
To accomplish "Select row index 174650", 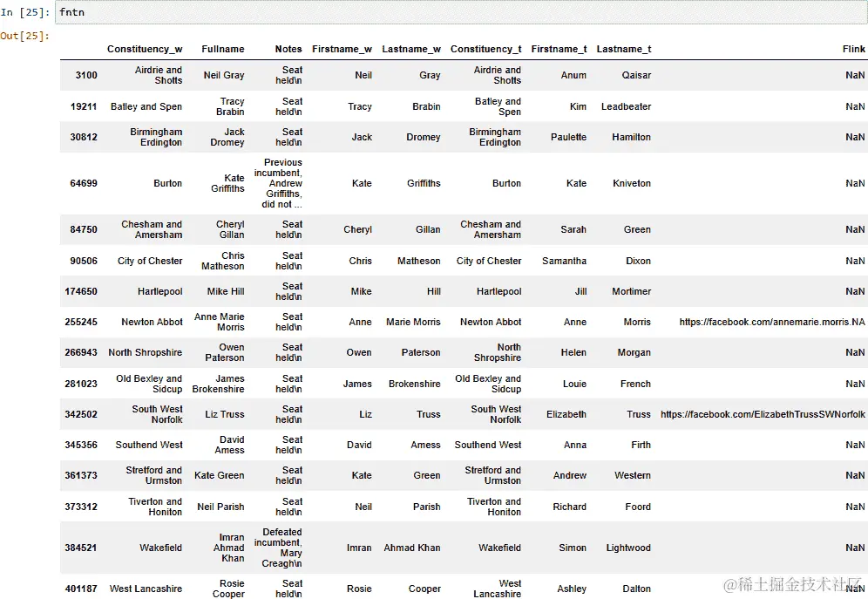I will tap(81, 291).
